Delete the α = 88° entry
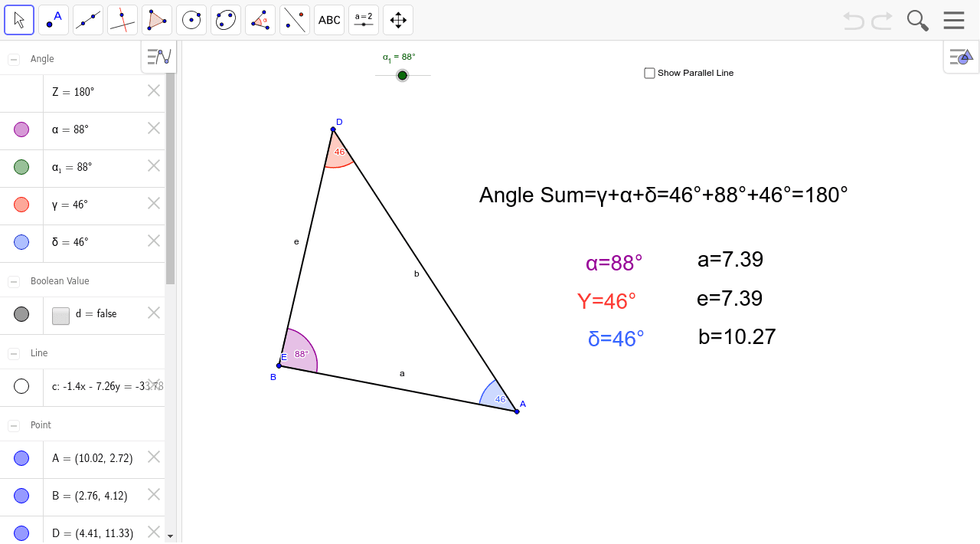Image resolution: width=980 pixels, height=544 pixels. click(x=154, y=128)
